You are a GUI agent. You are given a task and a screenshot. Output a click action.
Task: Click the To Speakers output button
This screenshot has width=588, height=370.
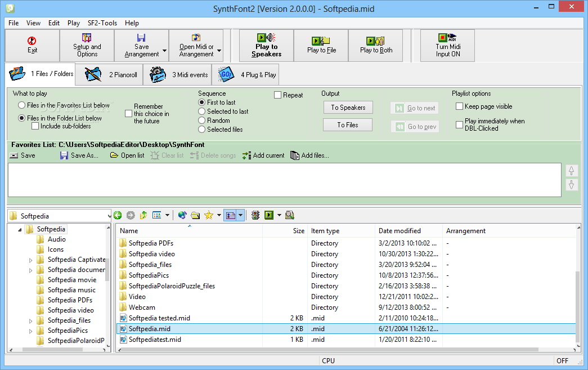coord(348,108)
